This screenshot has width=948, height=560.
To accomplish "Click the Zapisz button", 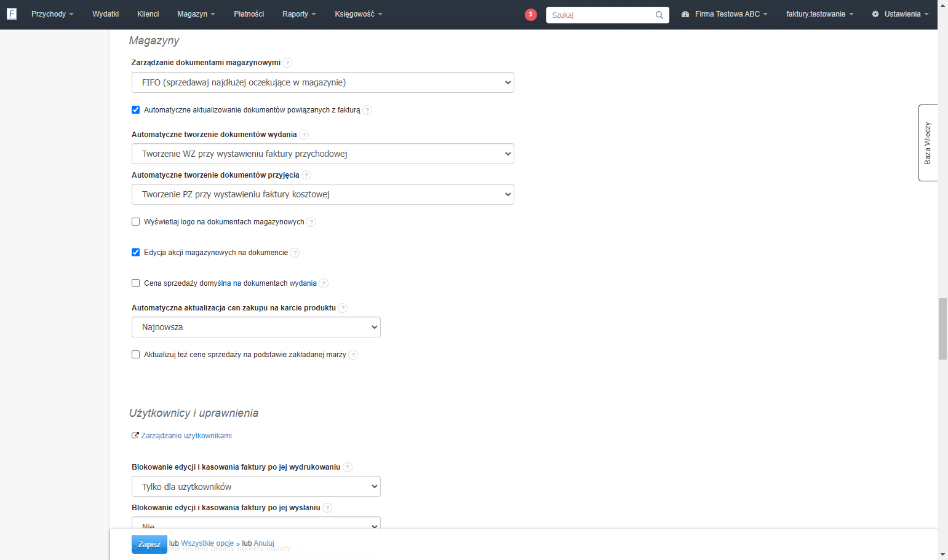I will point(149,544).
